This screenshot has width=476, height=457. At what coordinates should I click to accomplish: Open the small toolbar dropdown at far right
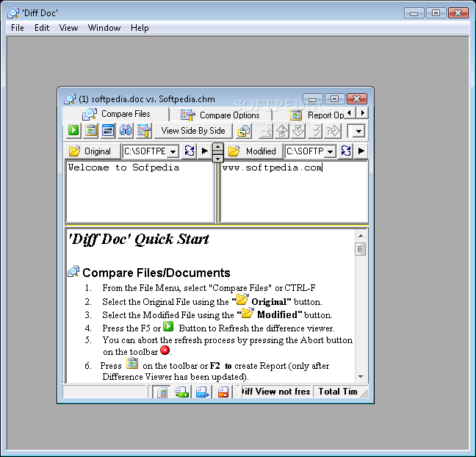tap(358, 132)
